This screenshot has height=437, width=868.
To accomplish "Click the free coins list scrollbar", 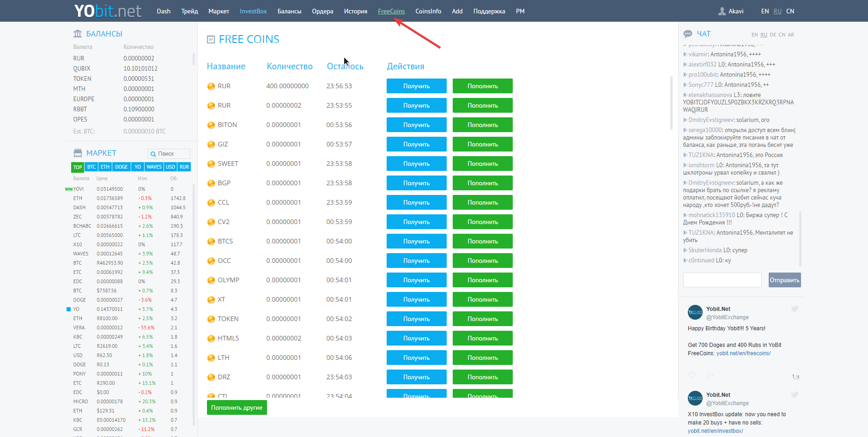I will coord(671,103).
